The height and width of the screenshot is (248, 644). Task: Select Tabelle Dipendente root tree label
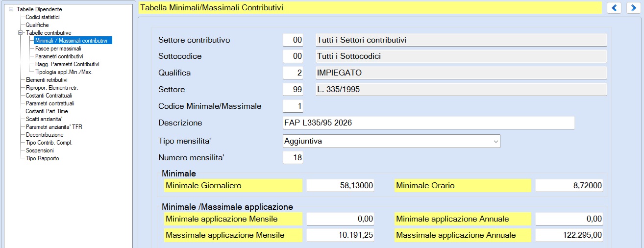click(x=39, y=9)
